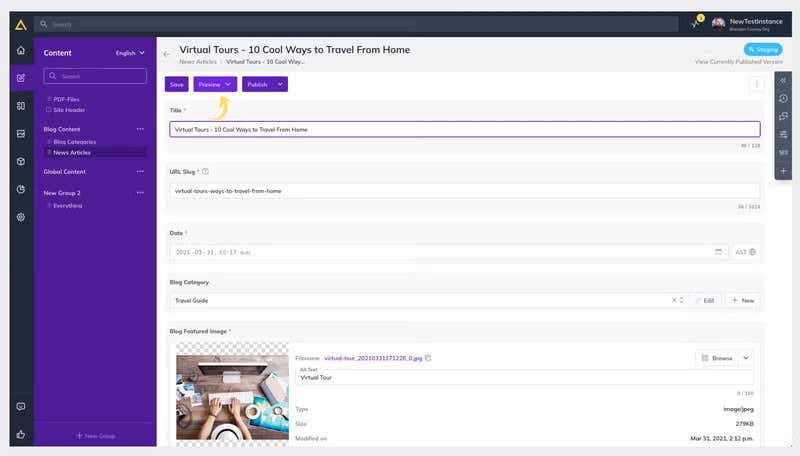Open the comments icon in right panel
This screenshot has height=456, width=800.
point(783,116)
